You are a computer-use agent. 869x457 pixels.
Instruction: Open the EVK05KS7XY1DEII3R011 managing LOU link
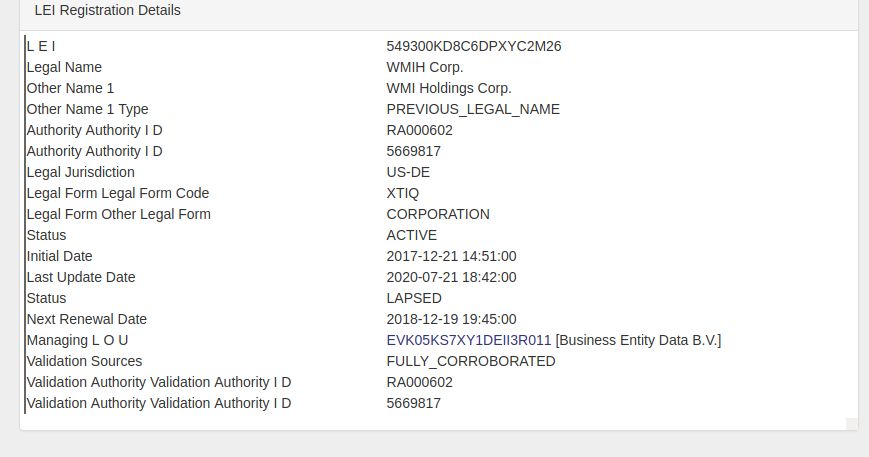(x=468, y=340)
